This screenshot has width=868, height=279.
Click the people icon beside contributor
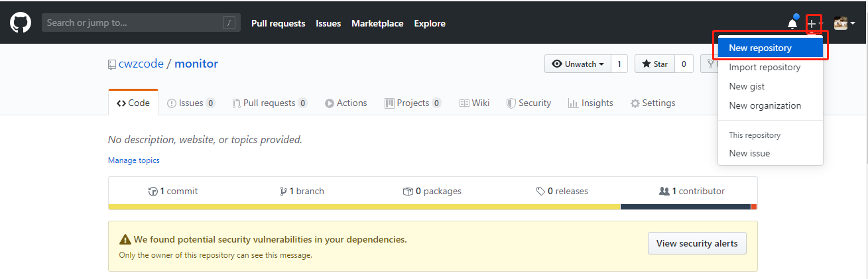(664, 192)
